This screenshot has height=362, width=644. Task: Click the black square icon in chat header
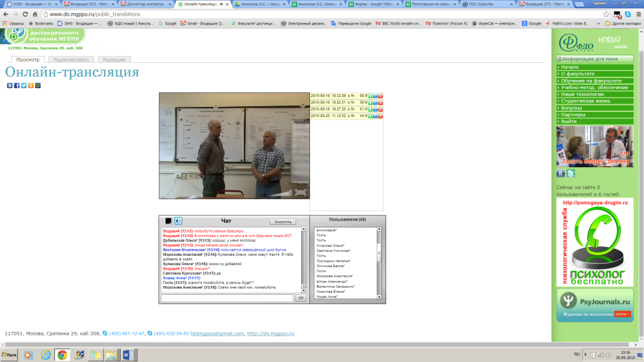pos(168,221)
